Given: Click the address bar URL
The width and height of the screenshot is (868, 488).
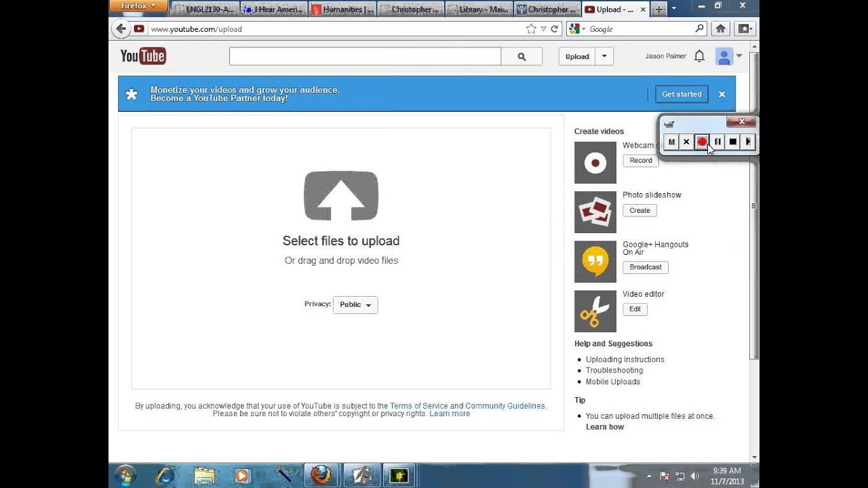Looking at the screenshot, I should (196, 29).
